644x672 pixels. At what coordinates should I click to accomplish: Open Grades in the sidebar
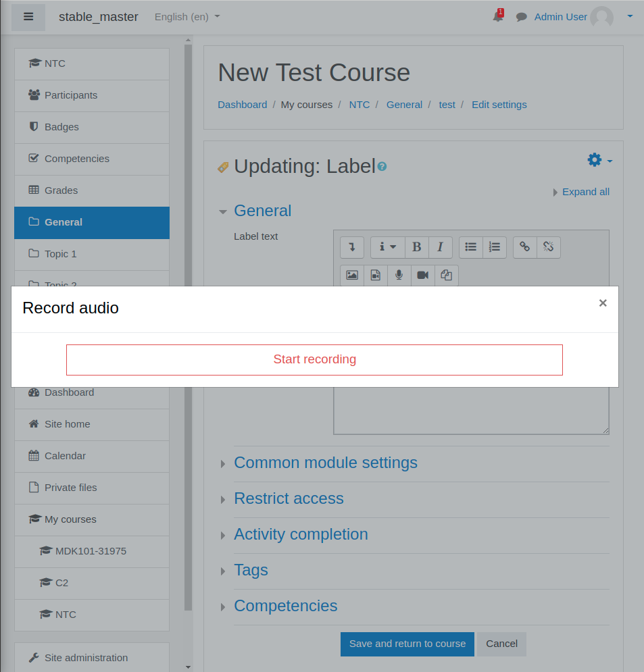click(92, 190)
